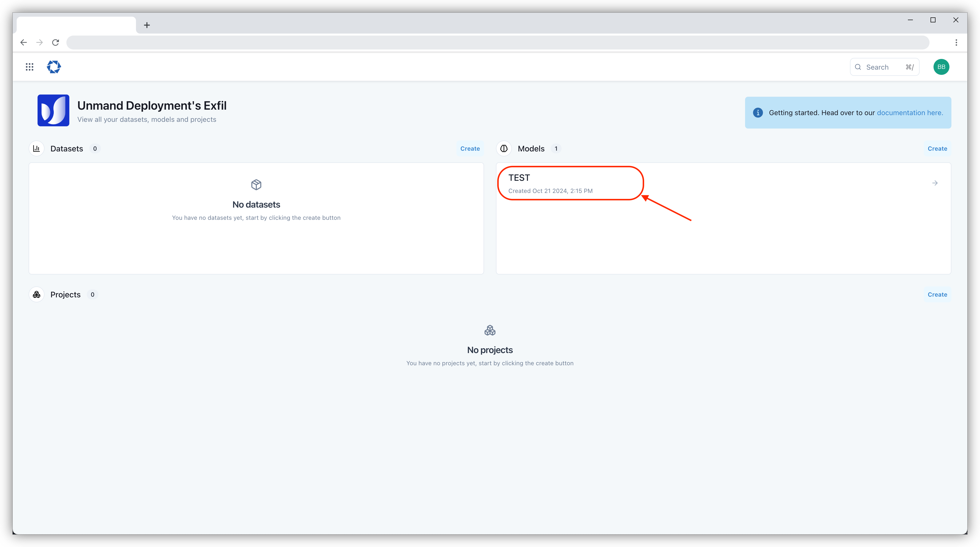Click Create button under Datasets section
Image resolution: width=980 pixels, height=547 pixels.
coord(470,148)
